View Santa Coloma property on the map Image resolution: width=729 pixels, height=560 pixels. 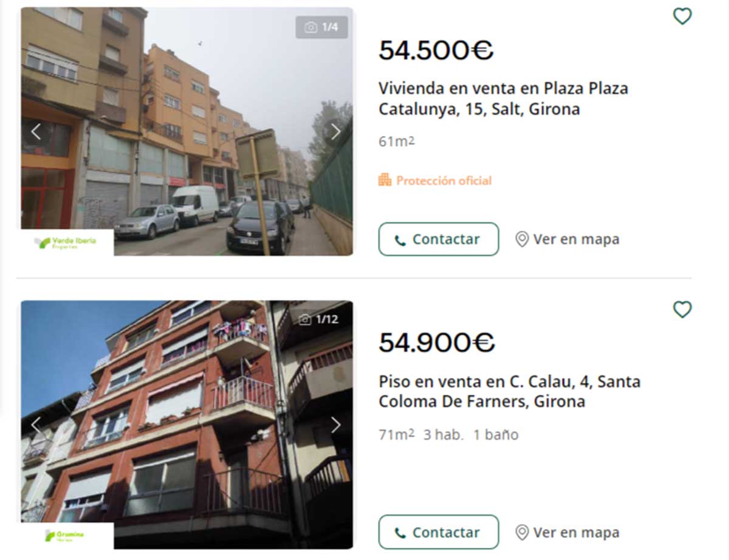(567, 533)
